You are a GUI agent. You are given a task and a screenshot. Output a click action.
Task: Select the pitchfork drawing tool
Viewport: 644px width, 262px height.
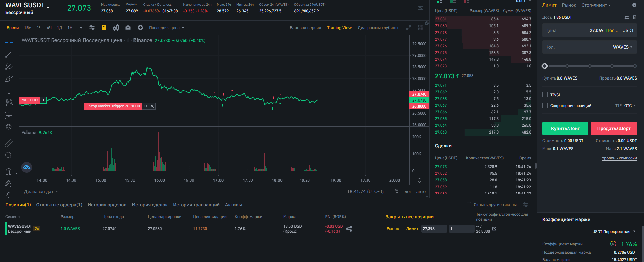[9, 66]
